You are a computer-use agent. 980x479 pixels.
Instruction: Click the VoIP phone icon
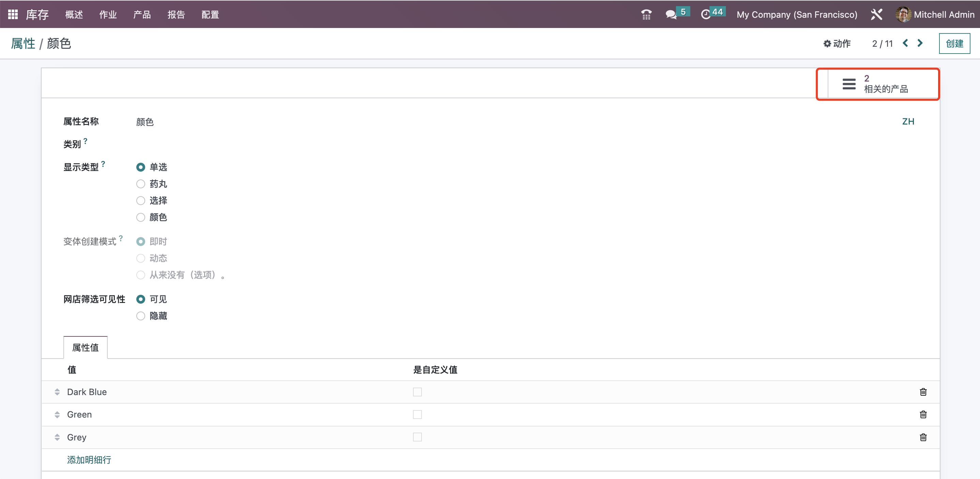(646, 14)
